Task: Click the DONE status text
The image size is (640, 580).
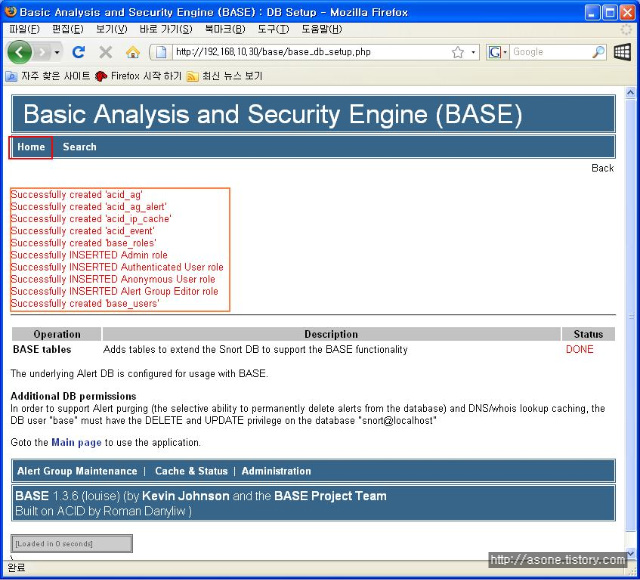Action: [x=580, y=349]
